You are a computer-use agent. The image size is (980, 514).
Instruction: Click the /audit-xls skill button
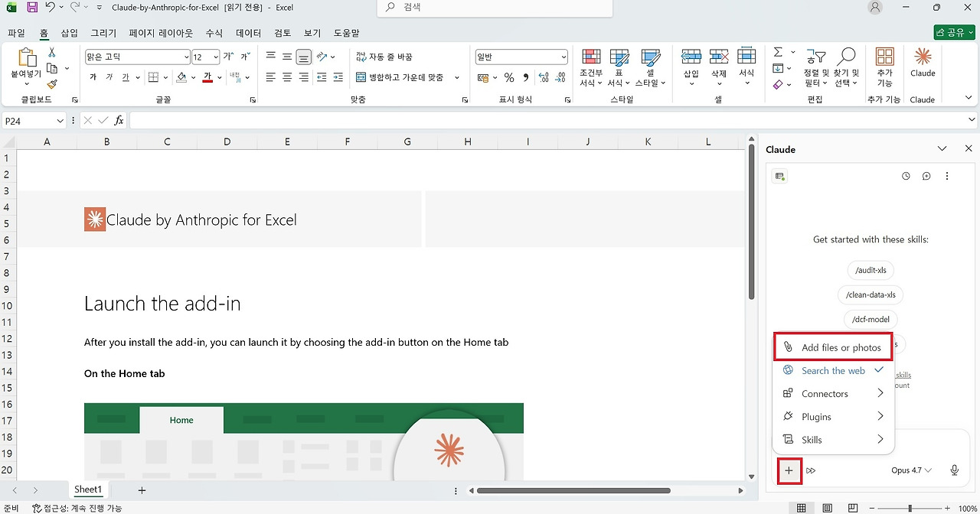click(x=871, y=270)
